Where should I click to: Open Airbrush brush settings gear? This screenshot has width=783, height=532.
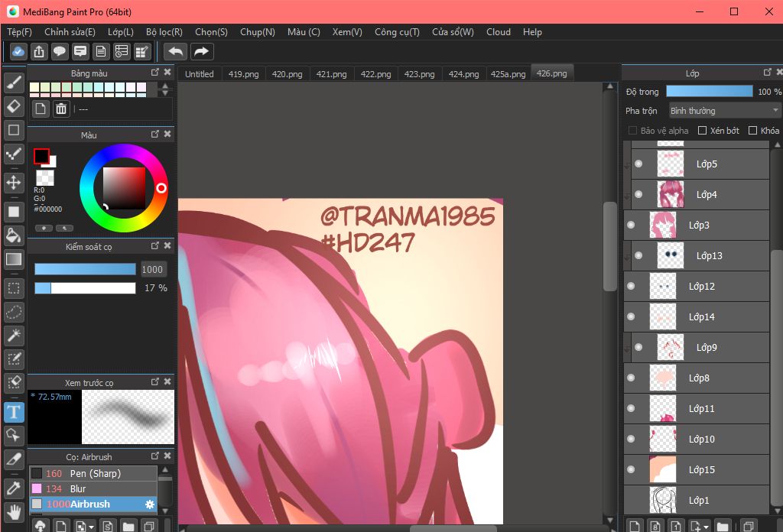click(149, 504)
